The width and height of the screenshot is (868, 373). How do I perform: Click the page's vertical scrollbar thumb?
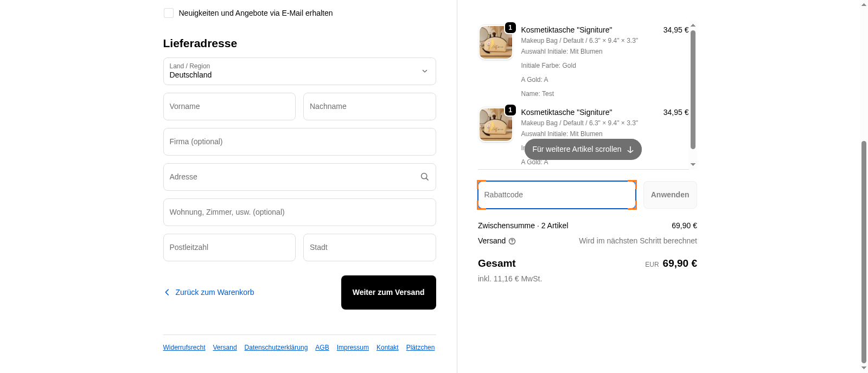point(864,249)
